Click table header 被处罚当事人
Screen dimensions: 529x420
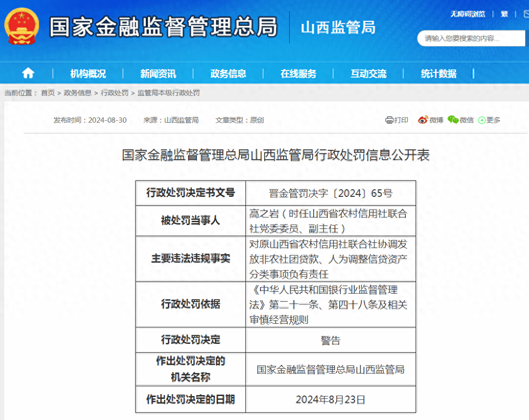190,220
